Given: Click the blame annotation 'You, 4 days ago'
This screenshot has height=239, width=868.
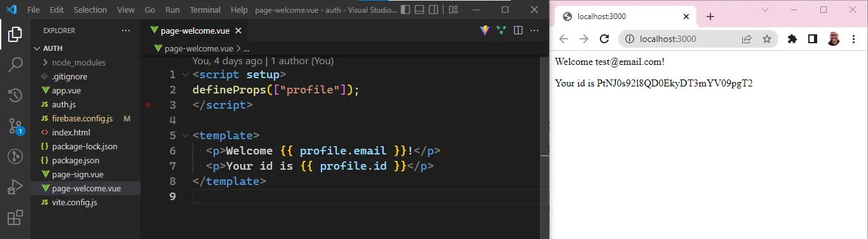Looking at the screenshot, I should [227, 61].
